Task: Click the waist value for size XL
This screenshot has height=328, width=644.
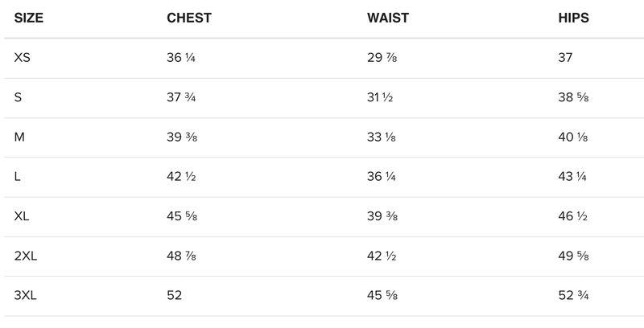Action: coord(382,217)
